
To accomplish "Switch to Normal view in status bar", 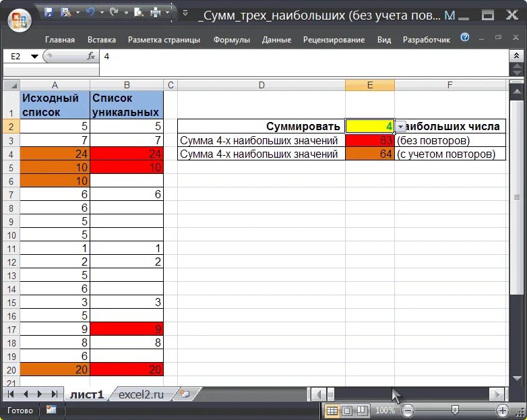I will [332, 411].
